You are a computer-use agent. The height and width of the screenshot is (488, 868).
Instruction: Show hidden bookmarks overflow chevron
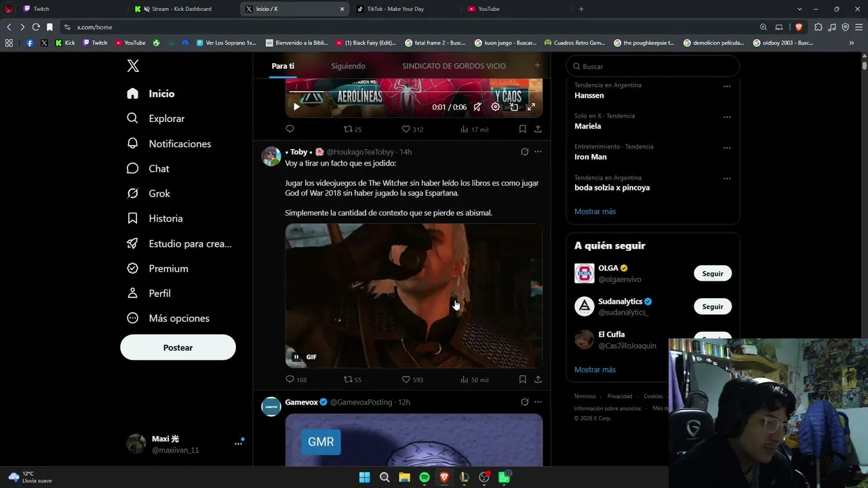pyautogui.click(x=852, y=43)
